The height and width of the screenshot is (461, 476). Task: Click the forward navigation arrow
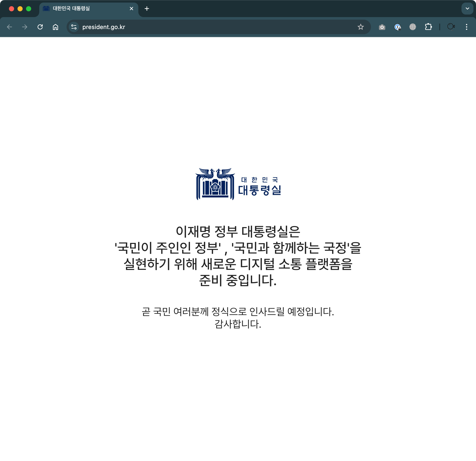pyautogui.click(x=25, y=27)
